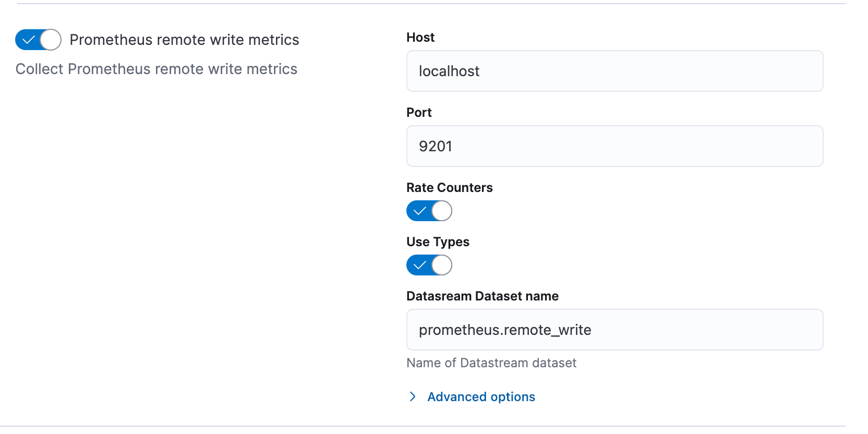This screenshot has width=868, height=434.
Task: Disable the Prometheus remote write metrics toggle
Action: point(38,40)
